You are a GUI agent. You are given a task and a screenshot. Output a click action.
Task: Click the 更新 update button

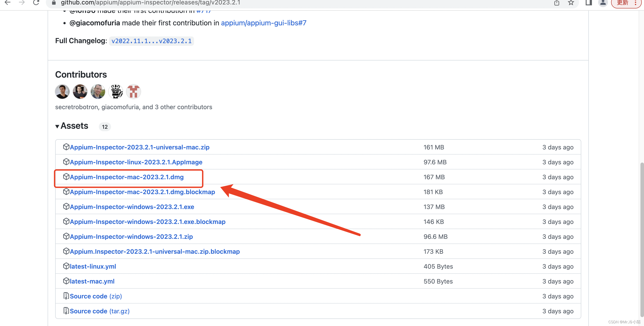pos(627,3)
